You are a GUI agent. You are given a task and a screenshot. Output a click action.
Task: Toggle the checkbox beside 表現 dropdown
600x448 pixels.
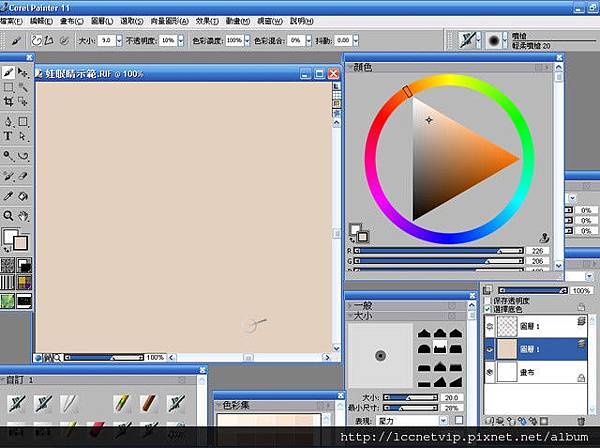(x=459, y=420)
